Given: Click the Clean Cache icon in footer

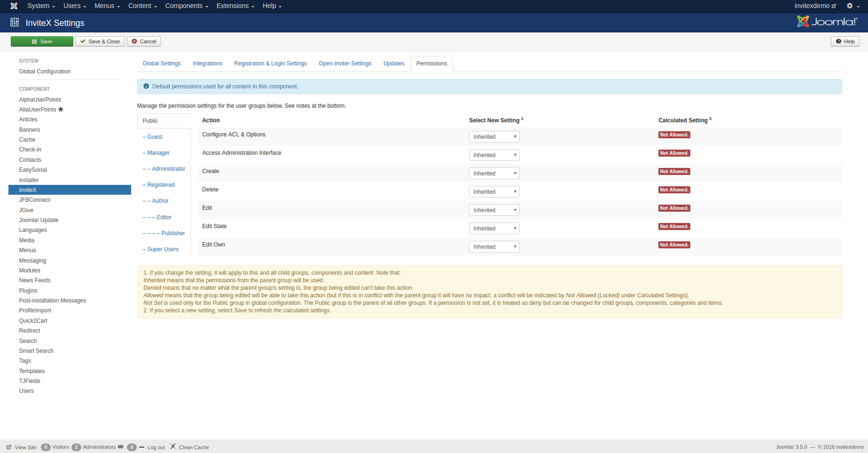Looking at the screenshot, I should [x=173, y=446].
